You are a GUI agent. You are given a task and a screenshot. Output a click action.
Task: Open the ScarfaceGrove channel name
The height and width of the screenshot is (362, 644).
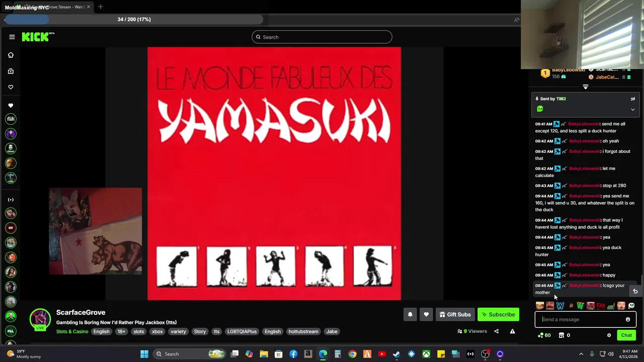tap(80, 312)
